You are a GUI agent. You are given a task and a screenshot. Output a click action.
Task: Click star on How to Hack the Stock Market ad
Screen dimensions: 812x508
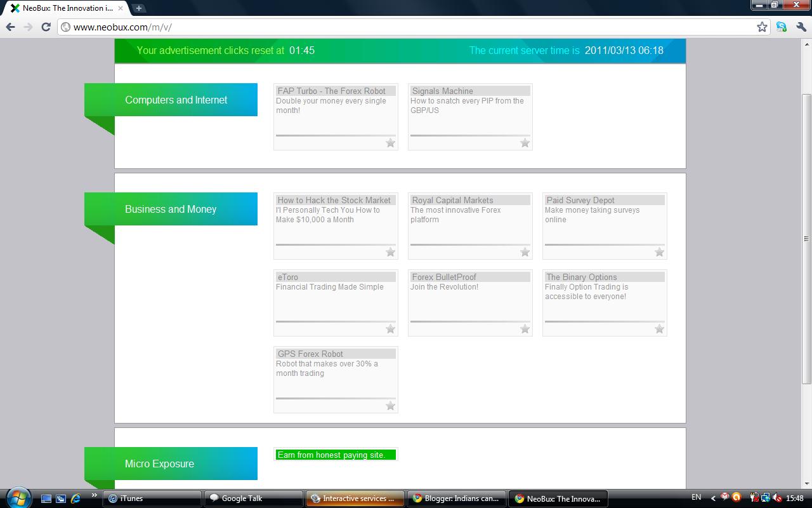pos(390,252)
